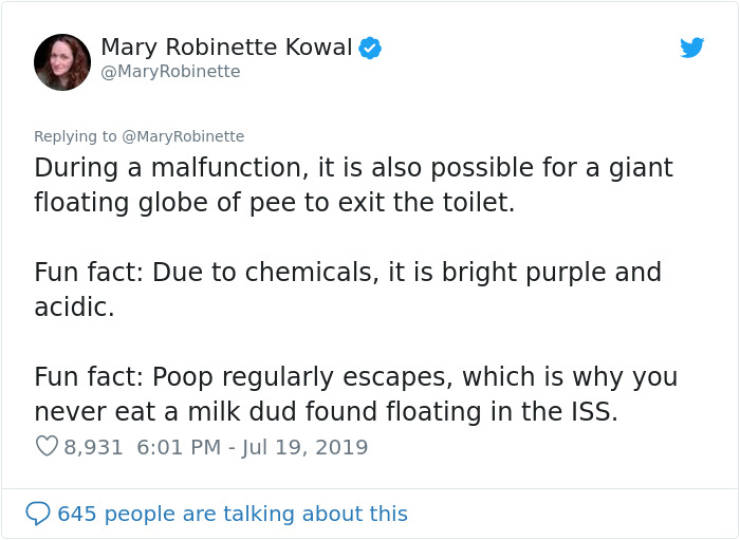Click the @MaryRobinette mention in Replying to
740x540 pixels.
pos(183,136)
